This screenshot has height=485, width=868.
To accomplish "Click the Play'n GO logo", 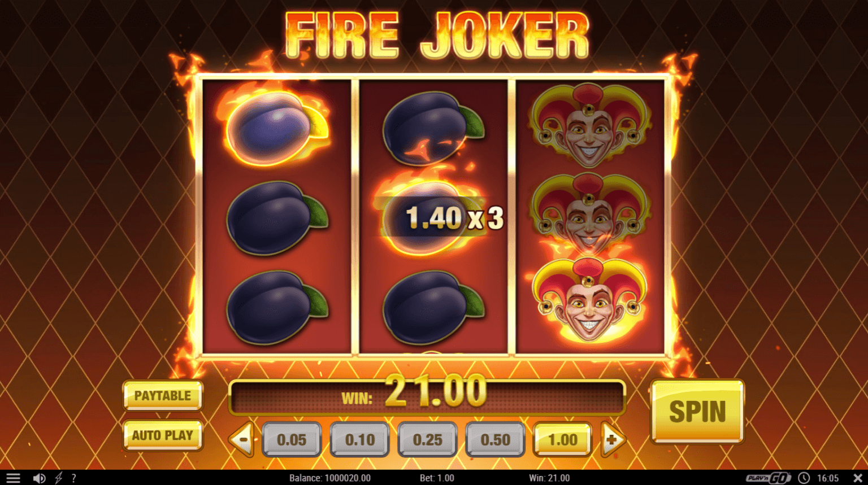I will (769, 478).
